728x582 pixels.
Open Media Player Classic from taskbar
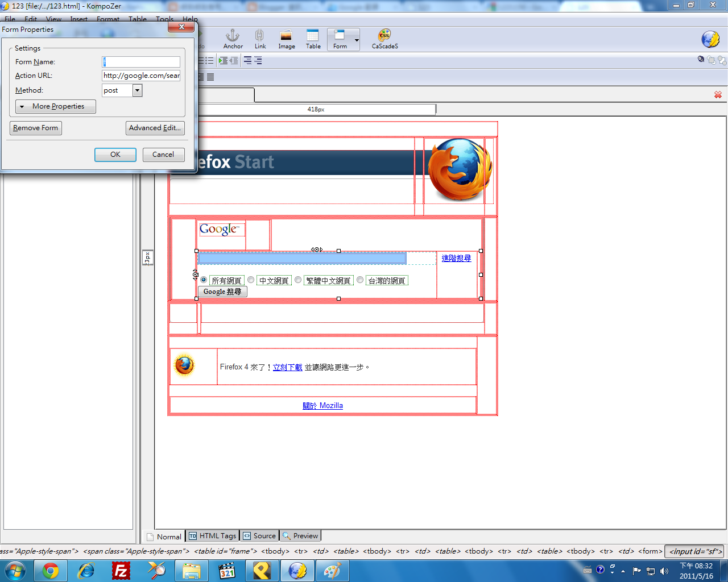point(227,571)
